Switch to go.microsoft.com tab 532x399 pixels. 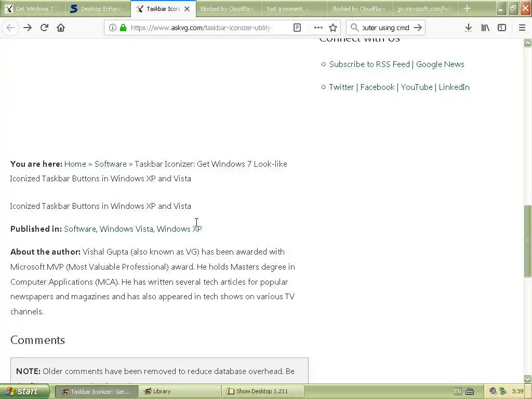point(425,9)
